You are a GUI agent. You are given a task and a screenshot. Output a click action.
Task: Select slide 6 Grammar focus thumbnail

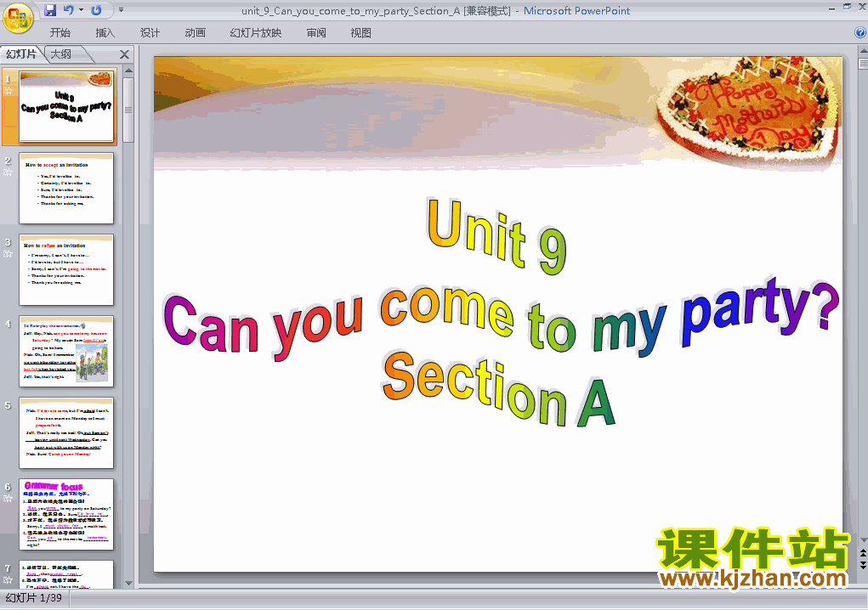[x=66, y=514]
